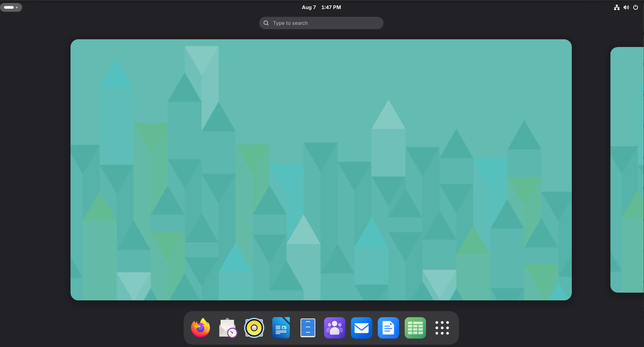The height and width of the screenshot is (347, 644).
Task: Open the power menu icon
Action: (636, 7)
